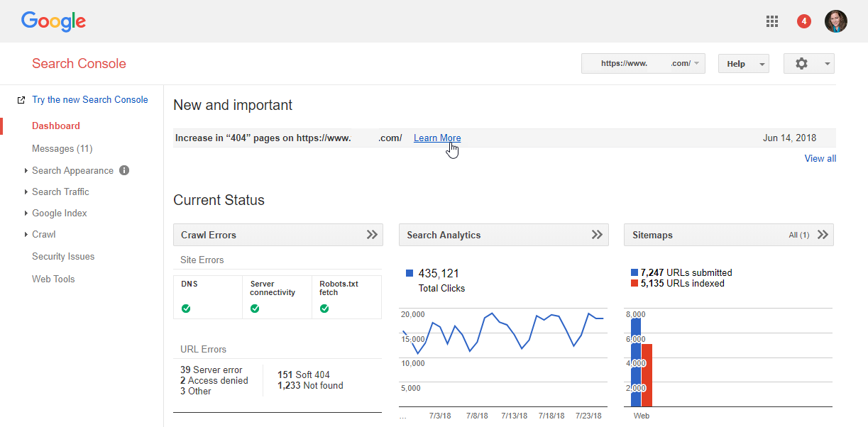Open Crawl Errors via double-arrow icon
The height and width of the screenshot is (427, 868).
[372, 235]
